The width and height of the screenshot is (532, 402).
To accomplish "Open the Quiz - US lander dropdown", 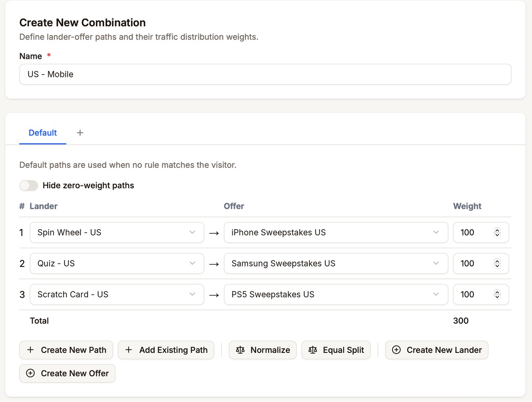I will pyautogui.click(x=117, y=264).
